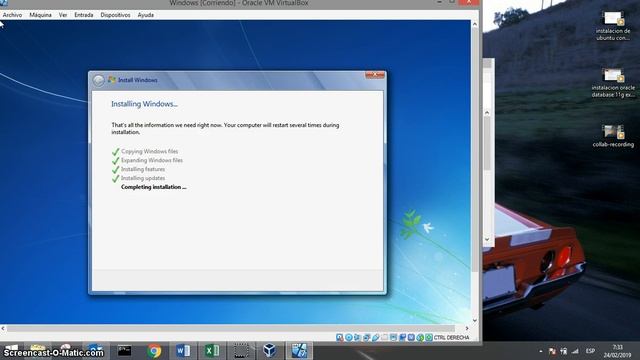The width and height of the screenshot is (640, 360).
Task: Click the 'Installing features' step
Action: [143, 169]
